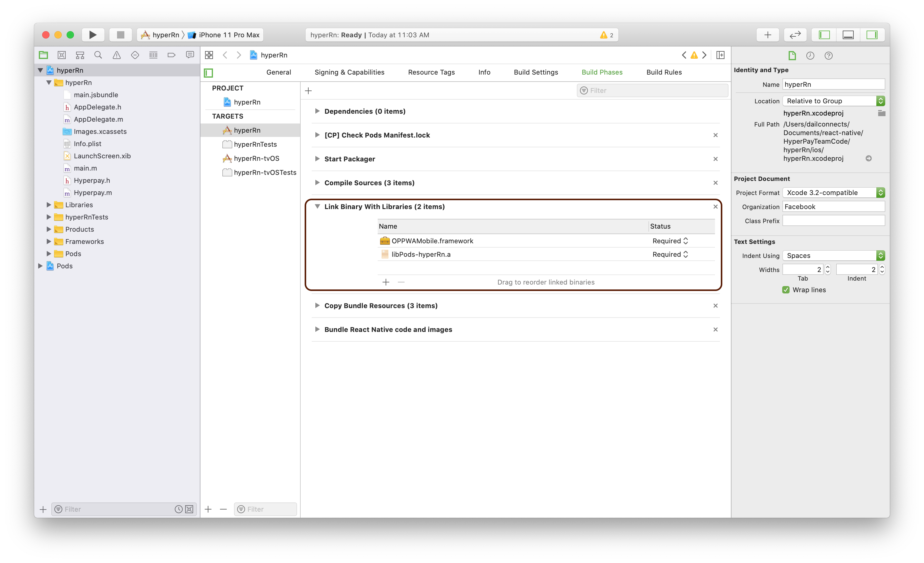Stop the running task button
This screenshot has width=924, height=563.
[x=120, y=35]
